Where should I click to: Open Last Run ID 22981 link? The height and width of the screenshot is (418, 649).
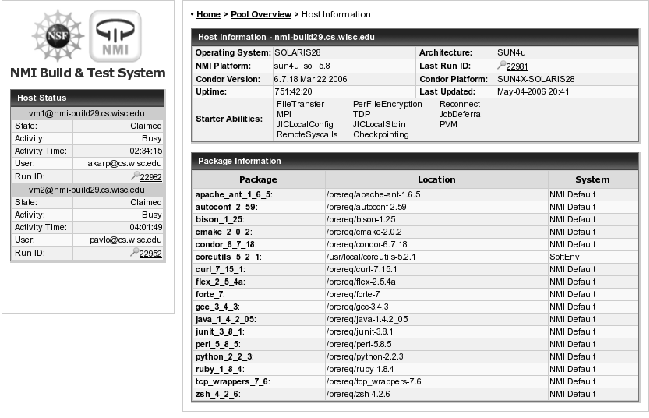pyautogui.click(x=518, y=65)
